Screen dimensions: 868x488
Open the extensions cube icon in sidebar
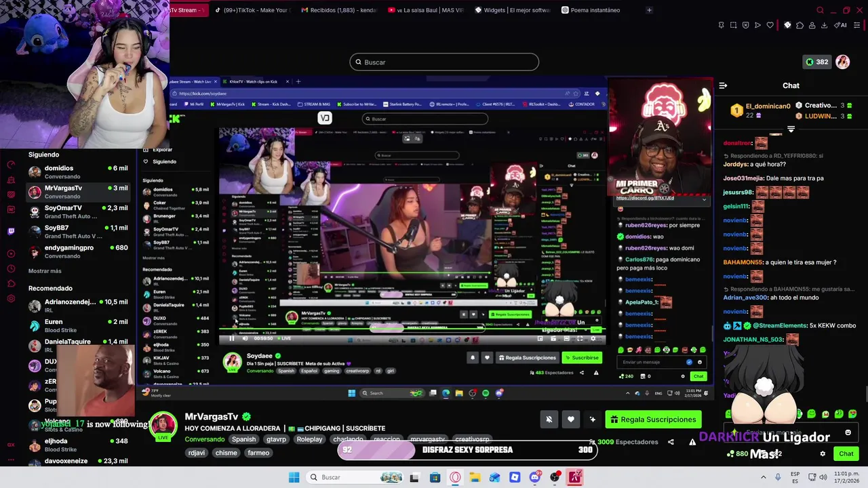(x=11, y=283)
